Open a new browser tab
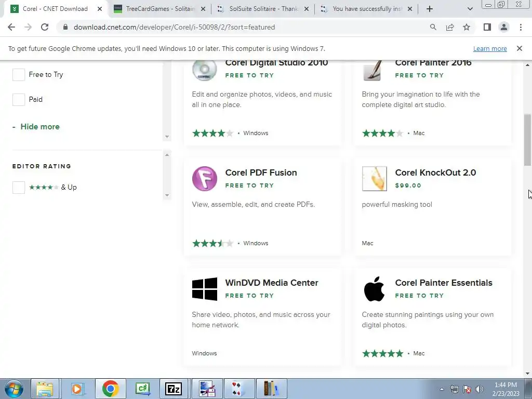Image resolution: width=532 pixels, height=399 pixels. pyautogui.click(x=430, y=9)
